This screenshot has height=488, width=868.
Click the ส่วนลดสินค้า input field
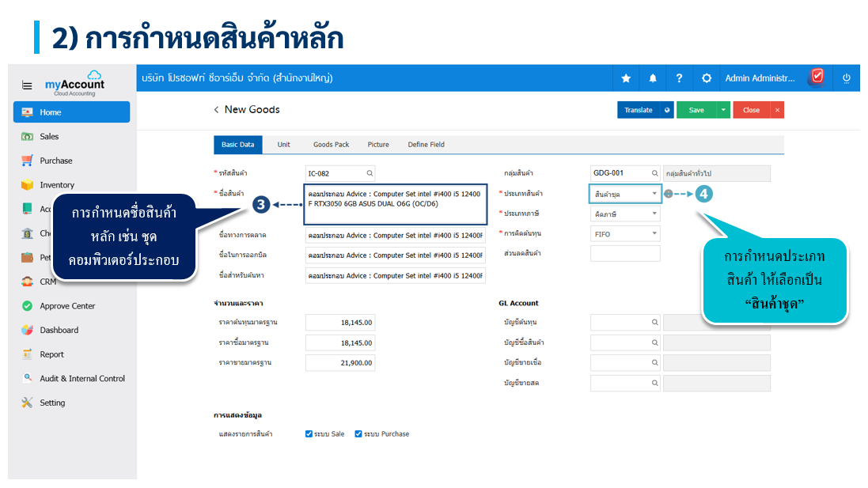(625, 254)
